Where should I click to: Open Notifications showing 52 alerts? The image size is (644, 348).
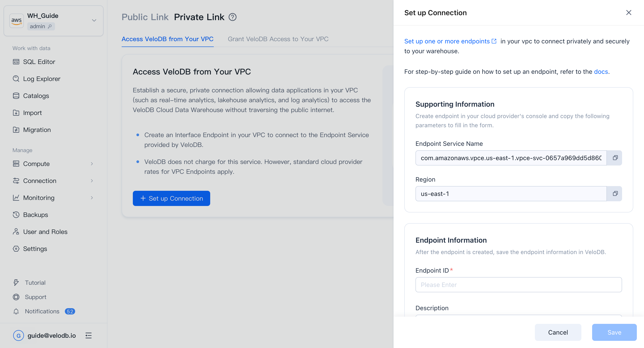tap(42, 311)
